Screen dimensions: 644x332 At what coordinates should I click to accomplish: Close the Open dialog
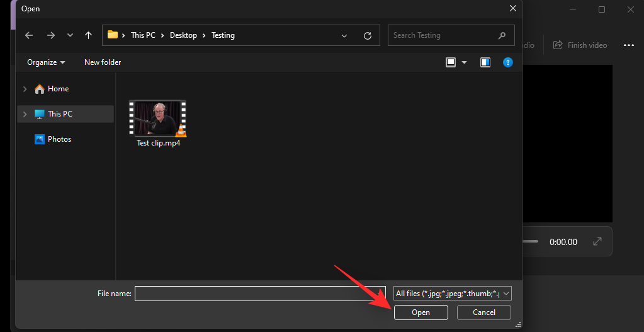click(x=513, y=8)
